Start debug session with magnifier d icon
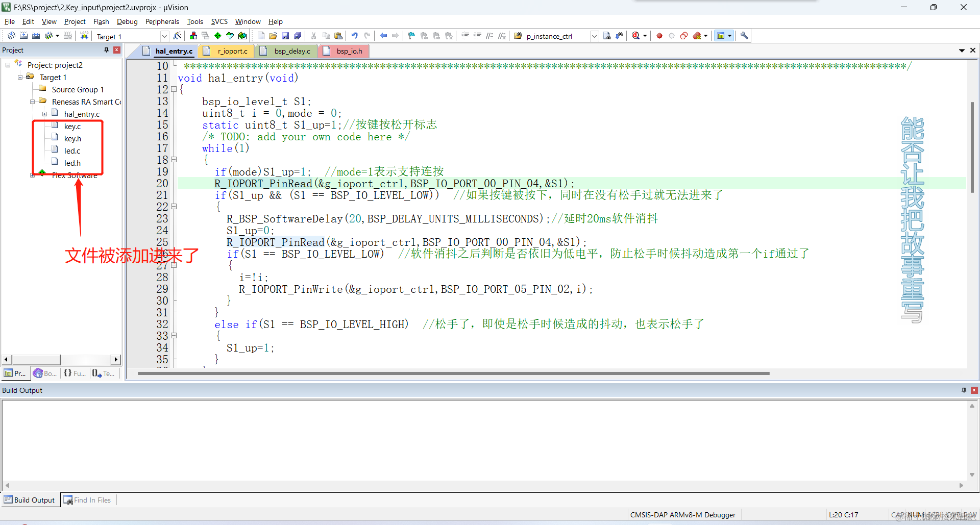The height and width of the screenshot is (525, 980). point(635,36)
